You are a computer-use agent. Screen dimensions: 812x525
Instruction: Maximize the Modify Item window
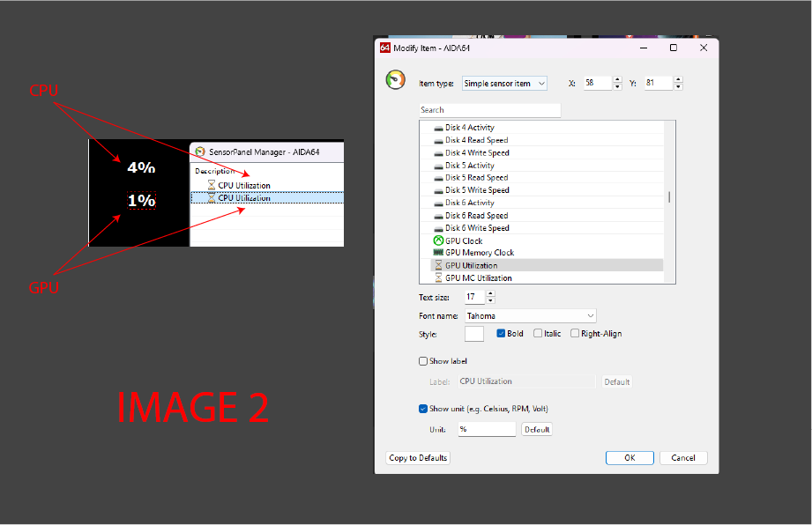coord(674,48)
